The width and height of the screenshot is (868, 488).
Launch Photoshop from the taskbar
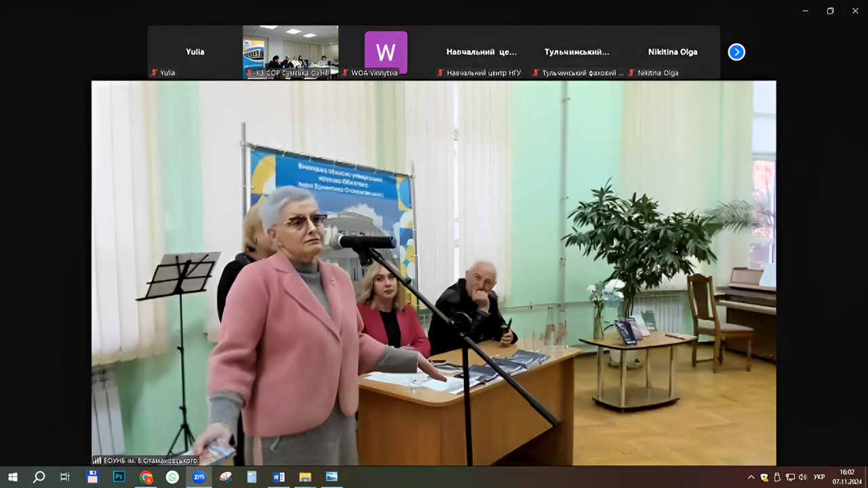119,476
